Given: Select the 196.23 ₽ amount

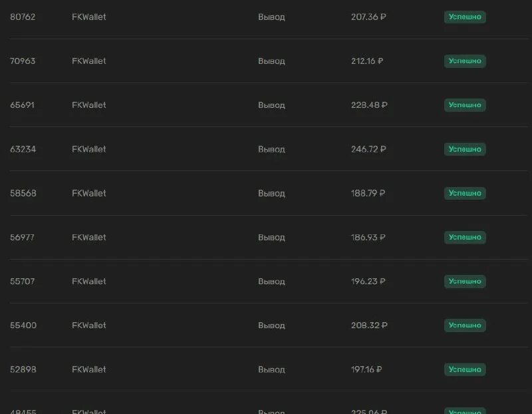Looking at the screenshot, I should pos(368,281).
